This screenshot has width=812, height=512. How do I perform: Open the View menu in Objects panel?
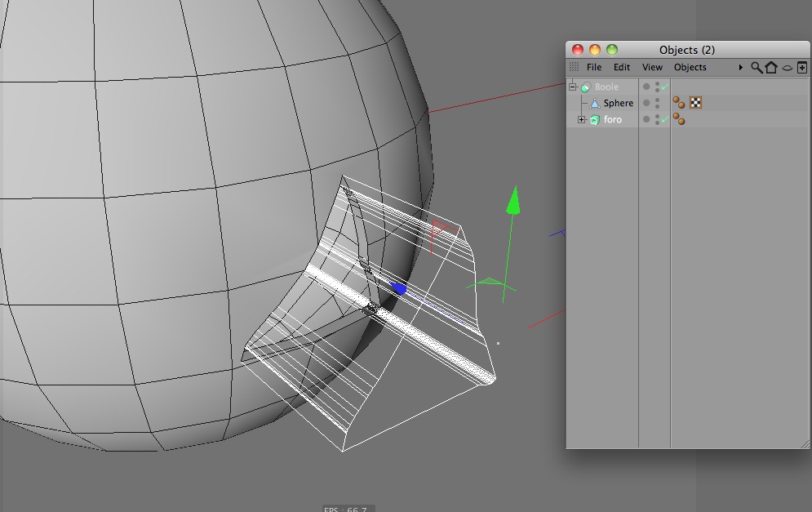[652, 67]
